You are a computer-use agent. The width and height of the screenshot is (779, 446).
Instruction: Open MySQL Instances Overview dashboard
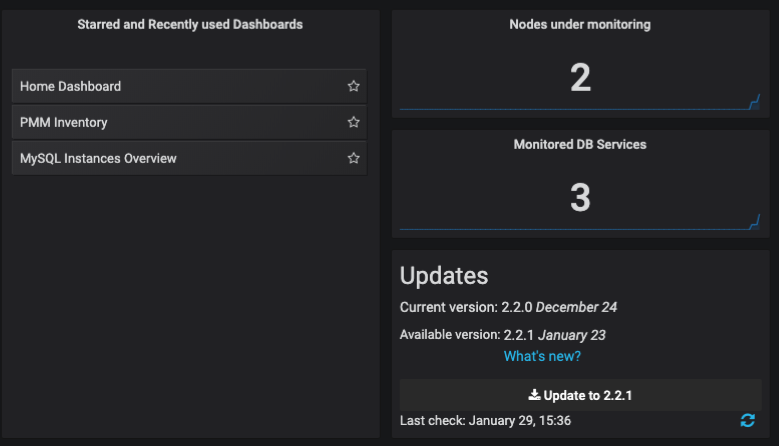click(98, 159)
